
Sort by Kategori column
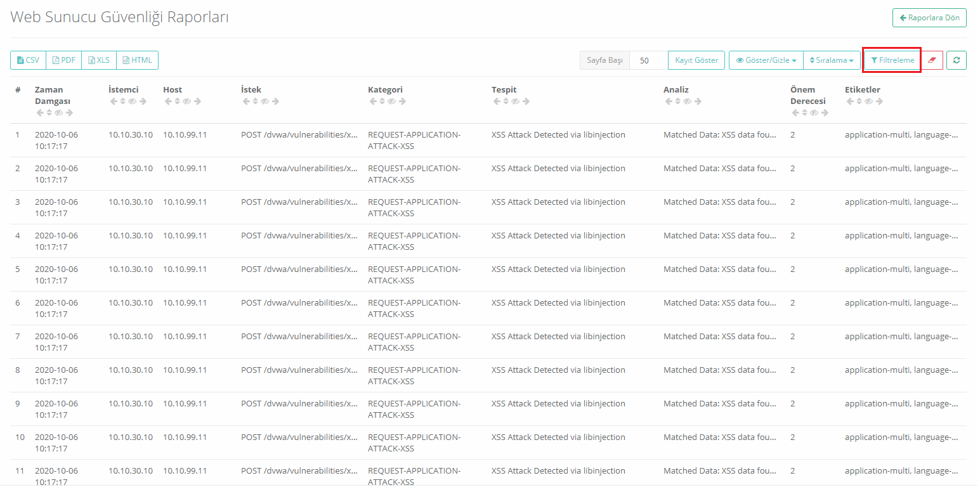[x=382, y=101]
